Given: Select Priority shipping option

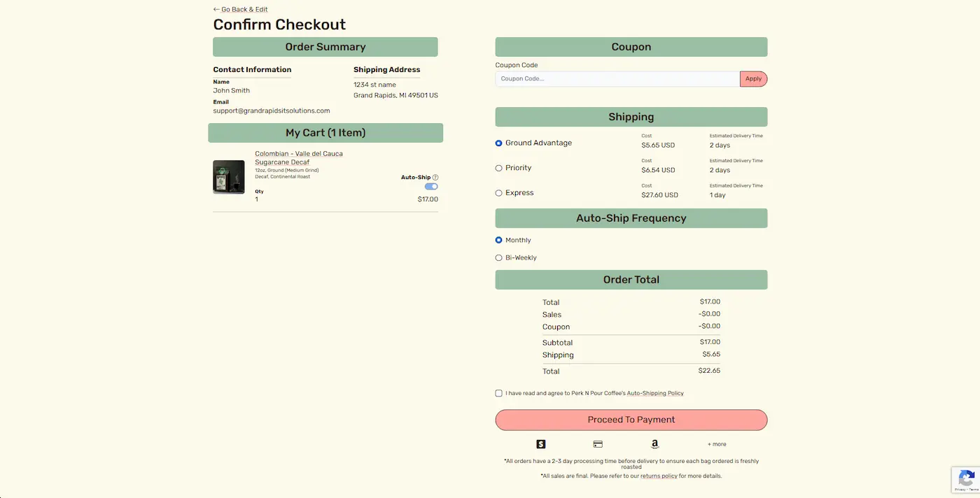Looking at the screenshot, I should 499,168.
